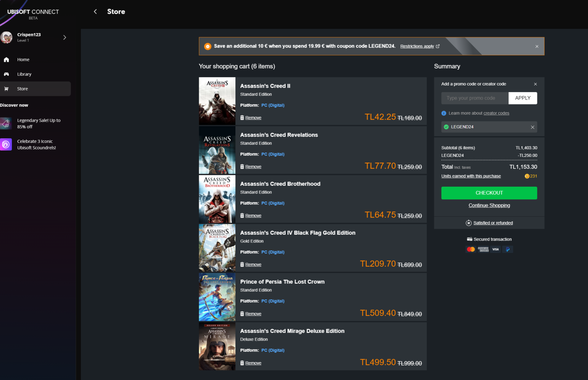
Task: Click the Satisfied or refunded badge icon
Action: tap(468, 223)
